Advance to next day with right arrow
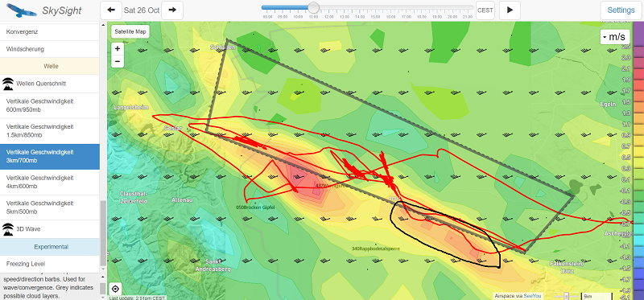Screen dimensions: 644x300 tap(172, 10)
